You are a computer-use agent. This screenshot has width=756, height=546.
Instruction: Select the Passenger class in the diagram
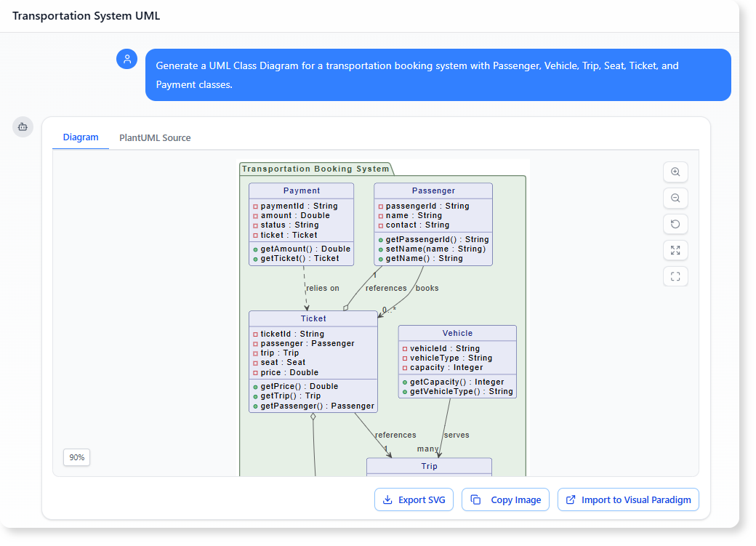pos(433,190)
